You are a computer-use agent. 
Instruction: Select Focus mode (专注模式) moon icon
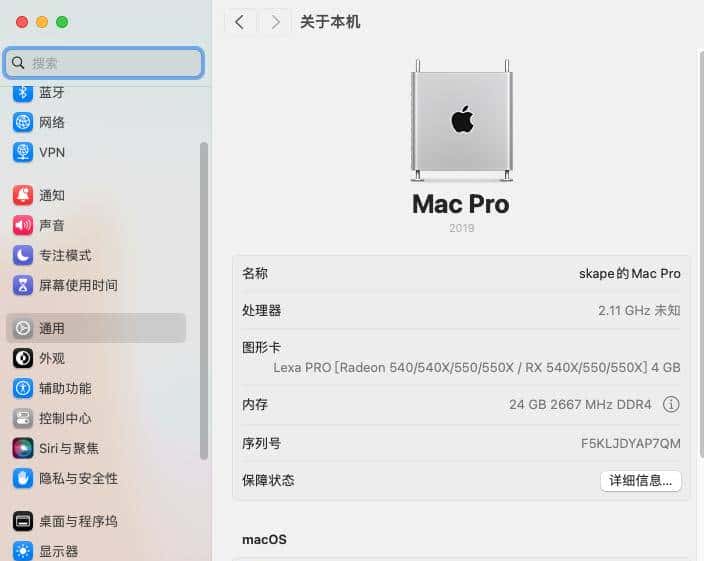pyautogui.click(x=22, y=255)
